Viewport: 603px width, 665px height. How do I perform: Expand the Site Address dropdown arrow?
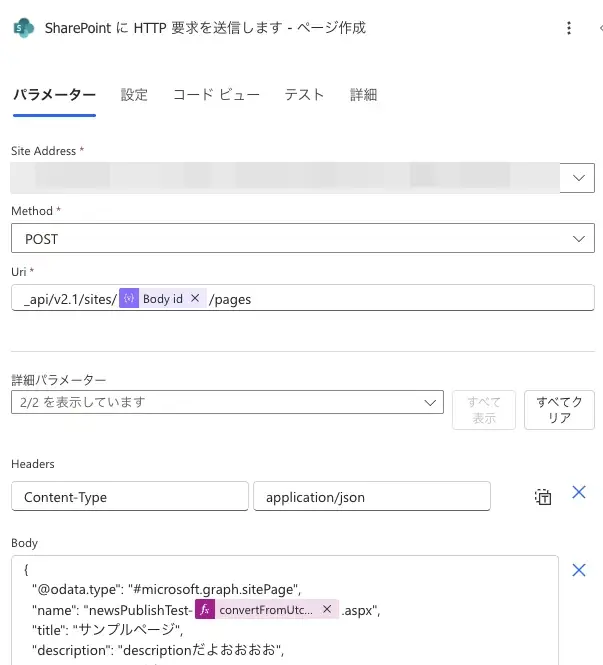pos(578,178)
